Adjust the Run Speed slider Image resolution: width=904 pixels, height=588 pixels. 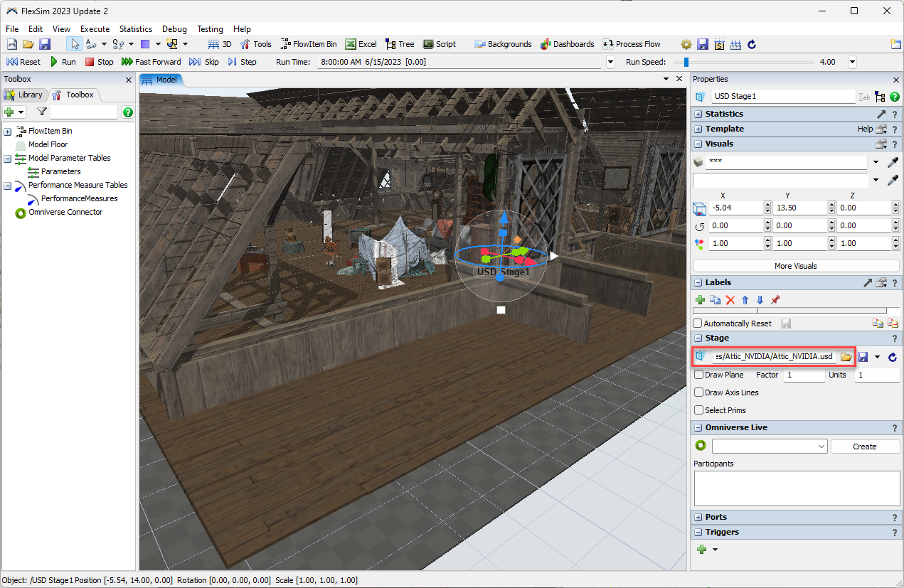[x=686, y=62]
